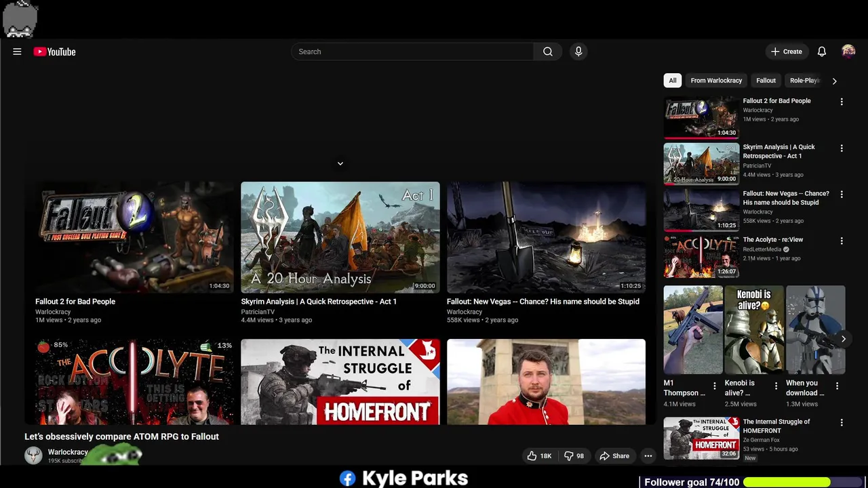Image resolution: width=868 pixels, height=488 pixels.
Task: Click video title about ATOM RPG
Action: (x=121, y=436)
